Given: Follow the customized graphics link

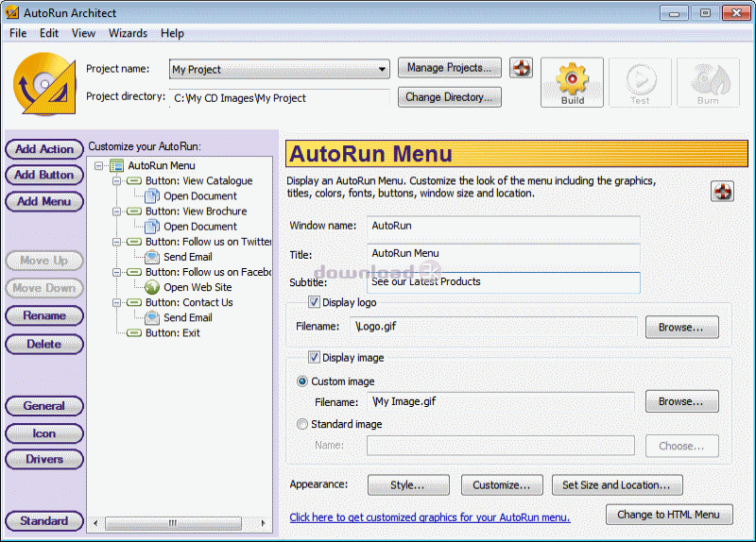Looking at the screenshot, I should coord(430,517).
